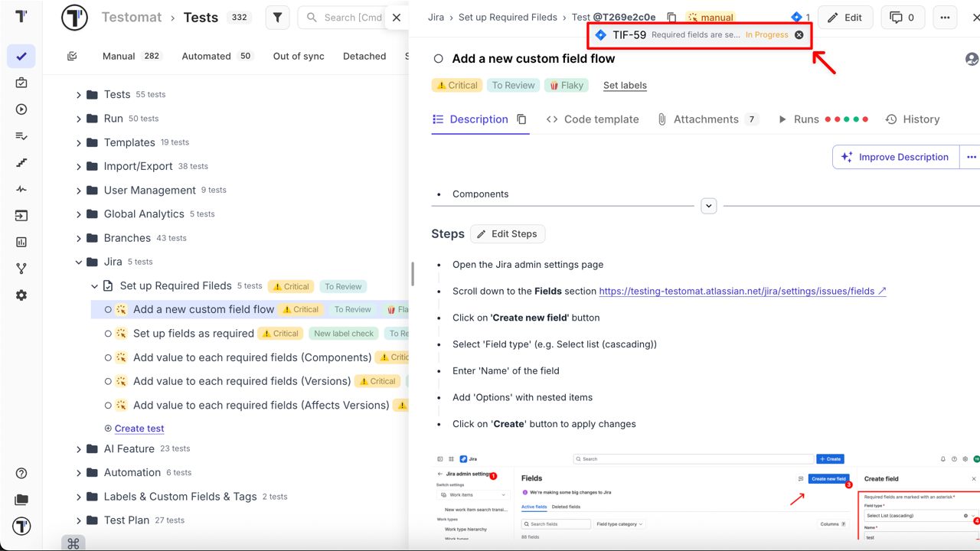Toggle the Flaky label on the test

tap(566, 85)
